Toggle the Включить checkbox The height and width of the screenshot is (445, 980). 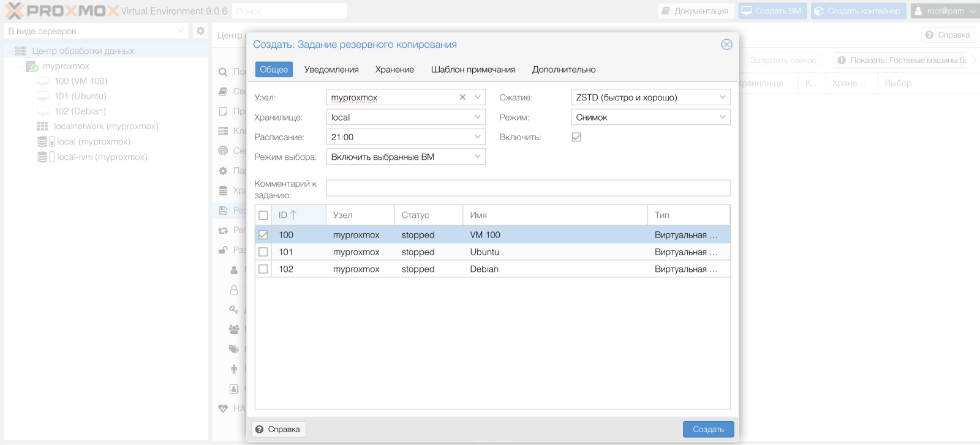[x=576, y=137]
